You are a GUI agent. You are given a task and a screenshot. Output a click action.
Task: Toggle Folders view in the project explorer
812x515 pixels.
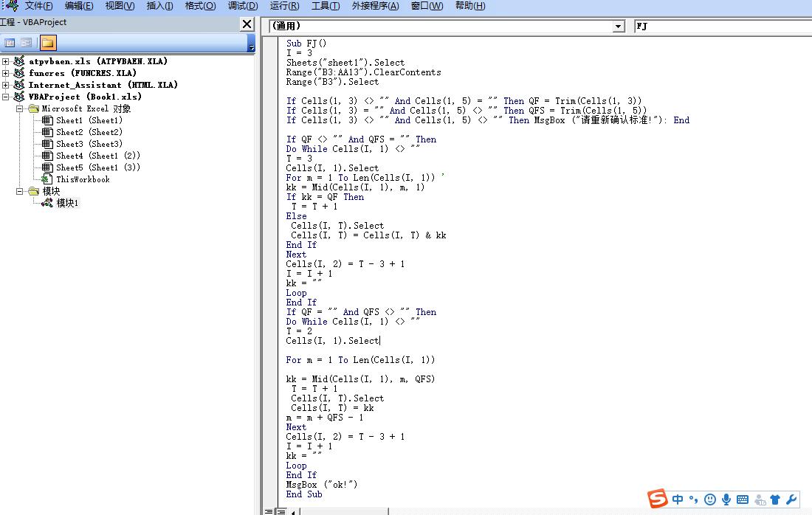(x=48, y=43)
